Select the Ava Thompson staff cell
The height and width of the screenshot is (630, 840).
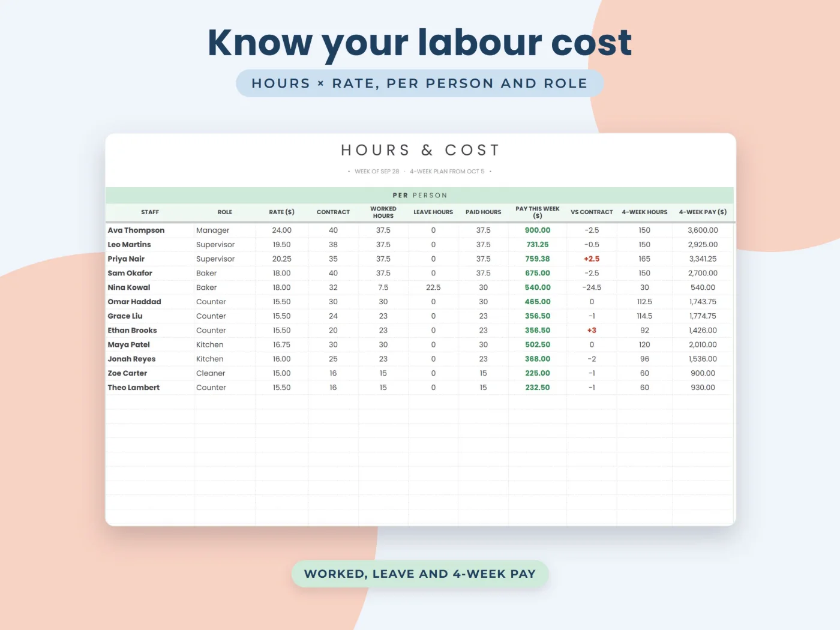(x=150, y=230)
